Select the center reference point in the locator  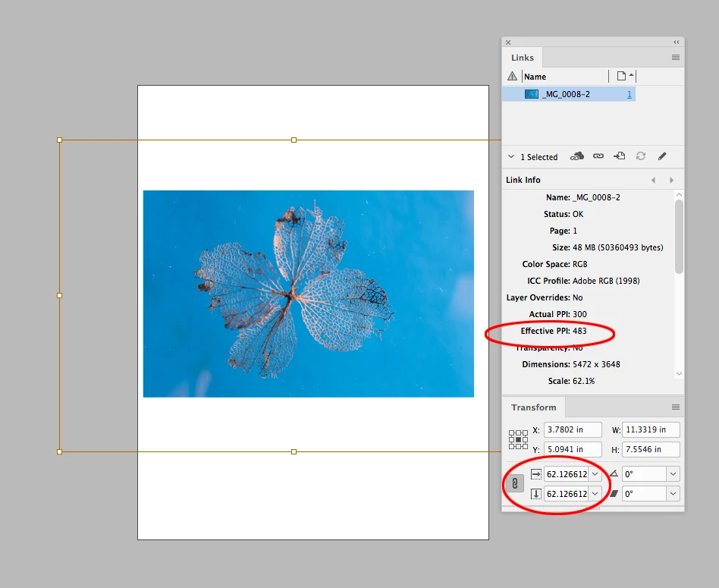(x=518, y=439)
